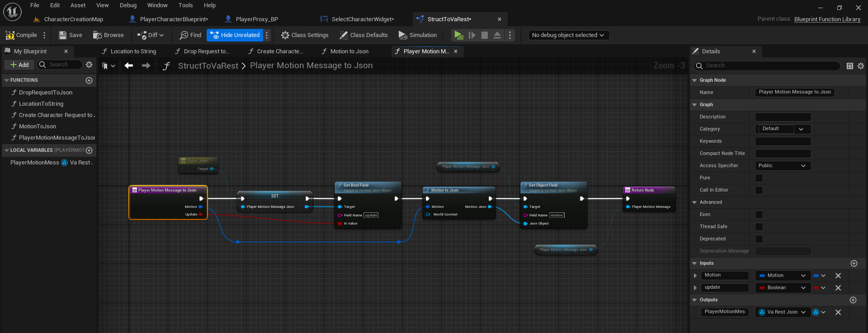Viewport: 868px width, 333px height.
Task: Open the Diff dropdown
Action: coord(151,35)
